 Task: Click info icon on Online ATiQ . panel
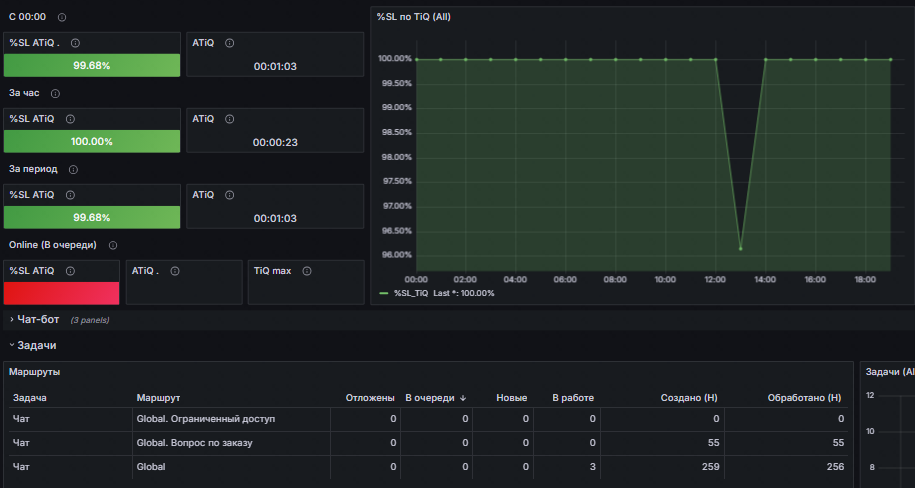pyautogui.click(x=174, y=271)
